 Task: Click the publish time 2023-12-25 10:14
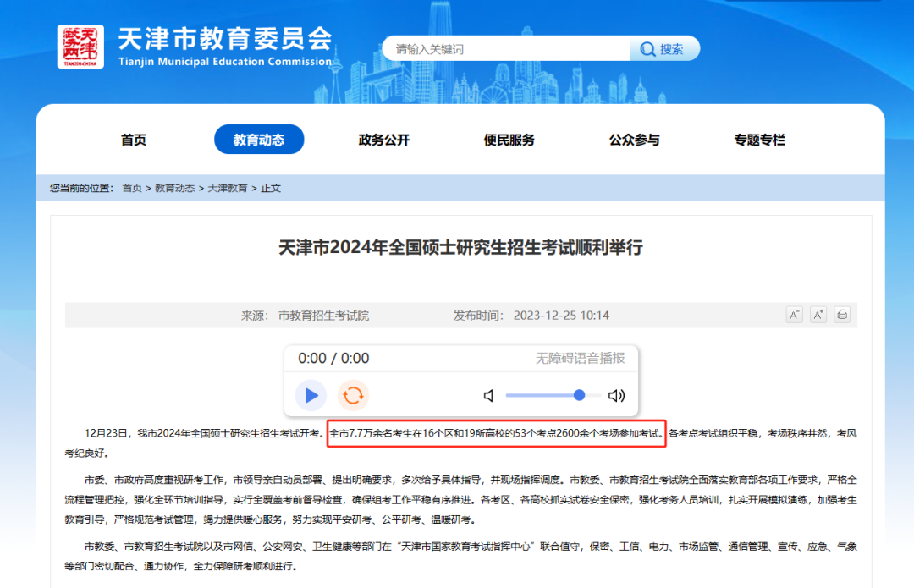coord(561,316)
